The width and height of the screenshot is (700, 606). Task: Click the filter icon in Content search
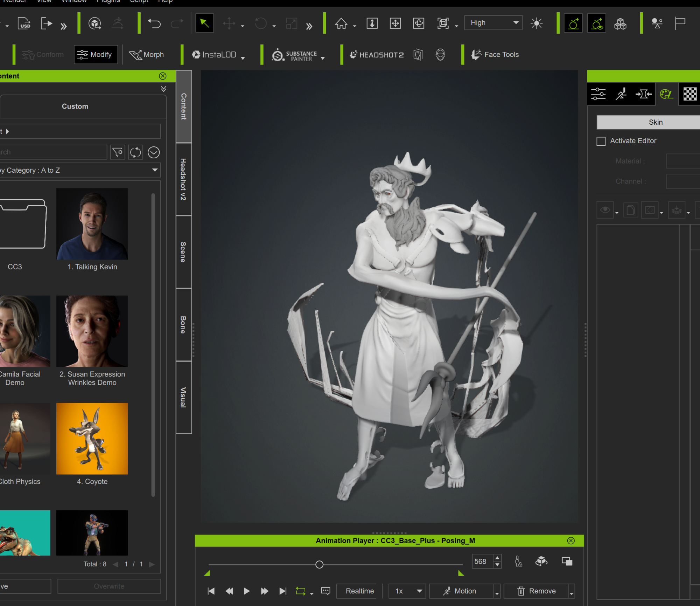(118, 152)
